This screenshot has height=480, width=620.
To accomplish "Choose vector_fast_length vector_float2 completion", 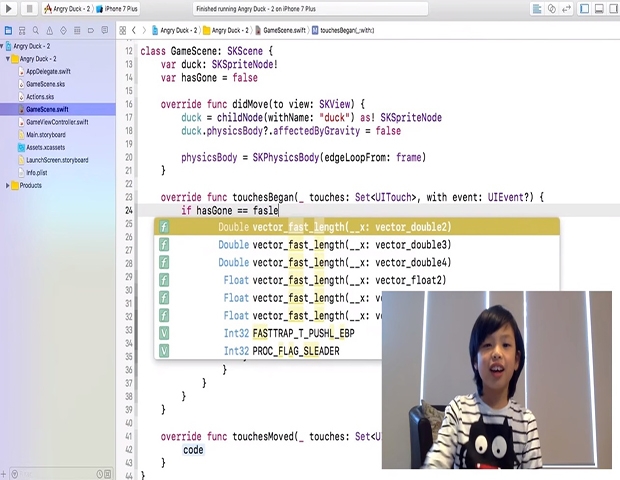I will click(357, 280).
